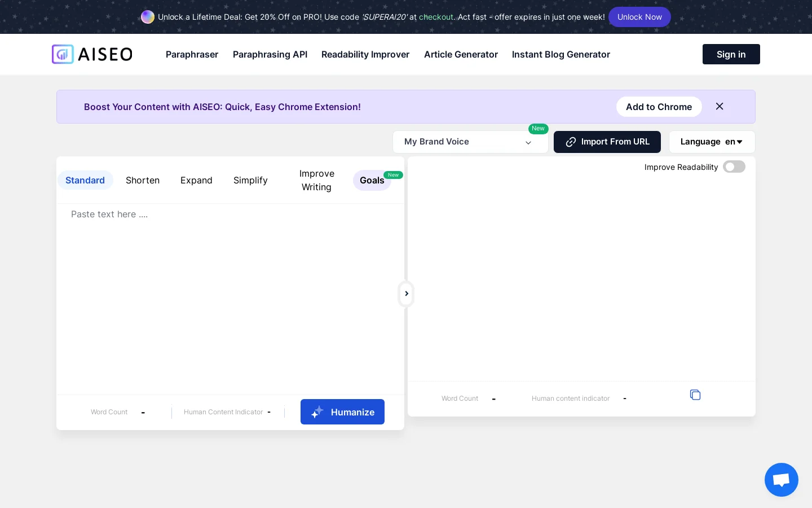
Task: Open Readability Improver from the nav menu
Action: click(x=365, y=55)
